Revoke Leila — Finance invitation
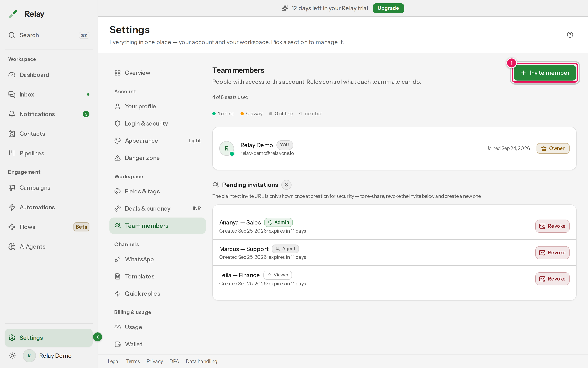 click(552, 279)
